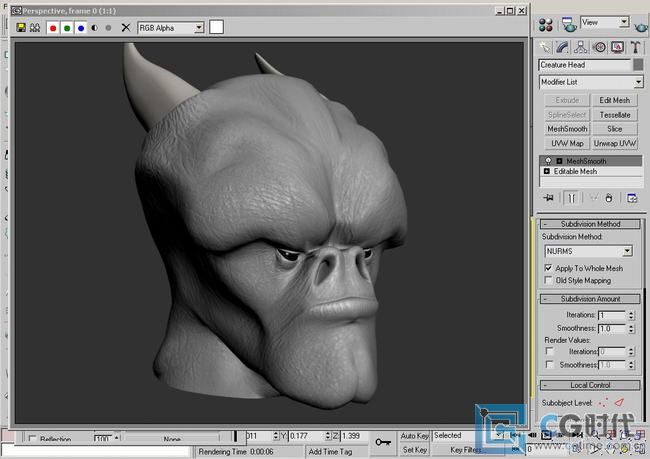650x459 pixels.
Task: Click the Pin Stack icon
Action: [548, 198]
